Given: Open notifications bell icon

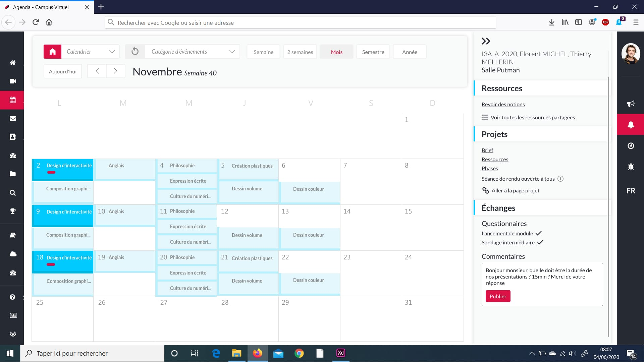Looking at the screenshot, I should point(631,125).
